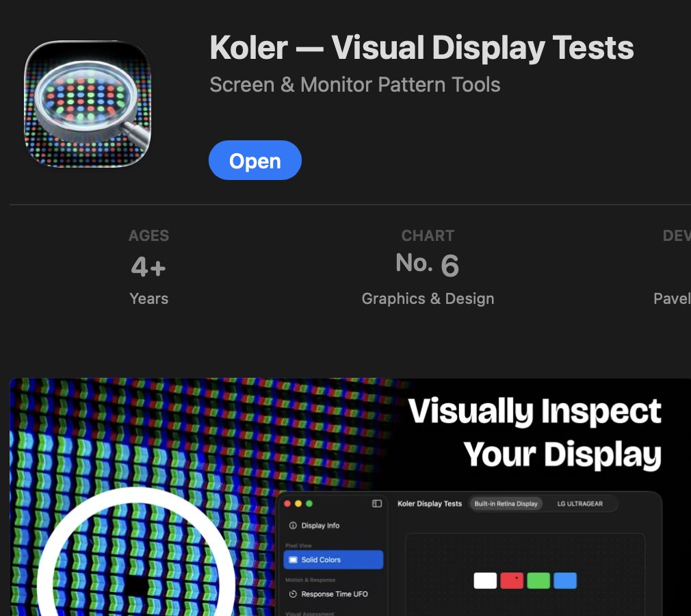Switch to Built-in Retina Display tab
The height and width of the screenshot is (616, 691).
pos(506,504)
